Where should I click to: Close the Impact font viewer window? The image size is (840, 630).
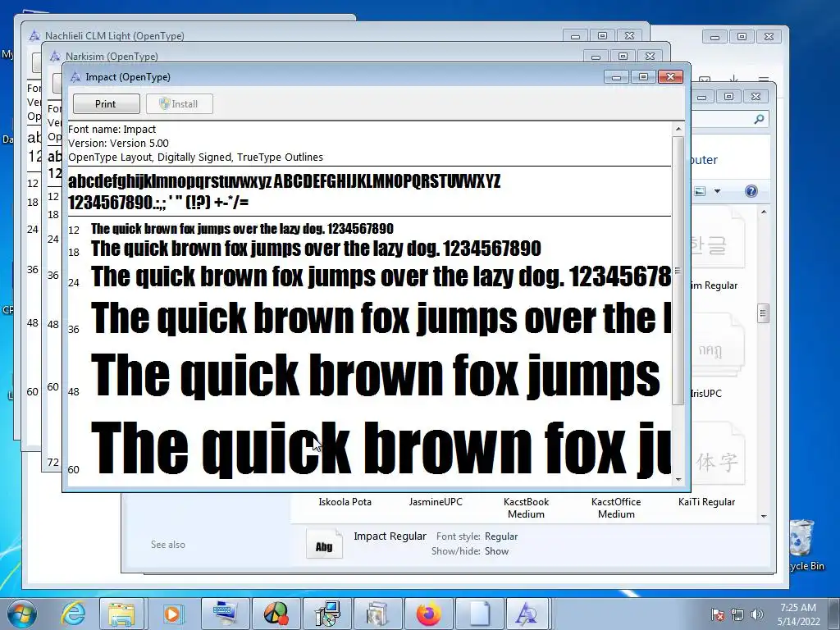point(670,77)
